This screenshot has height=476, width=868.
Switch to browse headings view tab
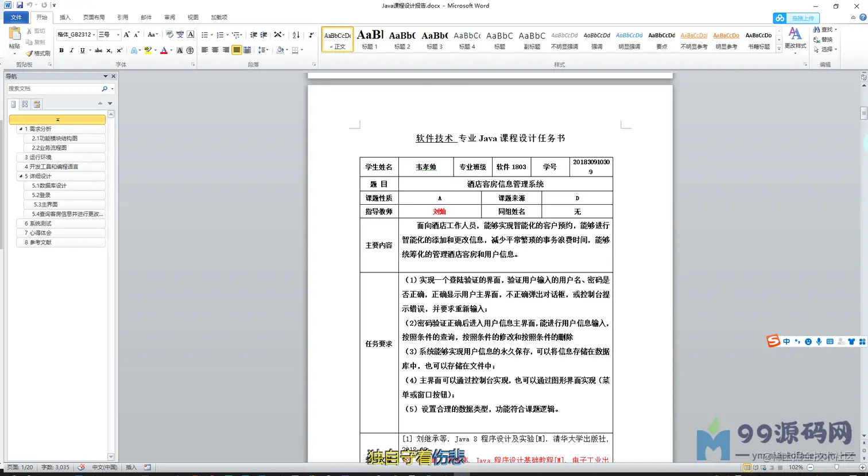pyautogui.click(x=14, y=104)
